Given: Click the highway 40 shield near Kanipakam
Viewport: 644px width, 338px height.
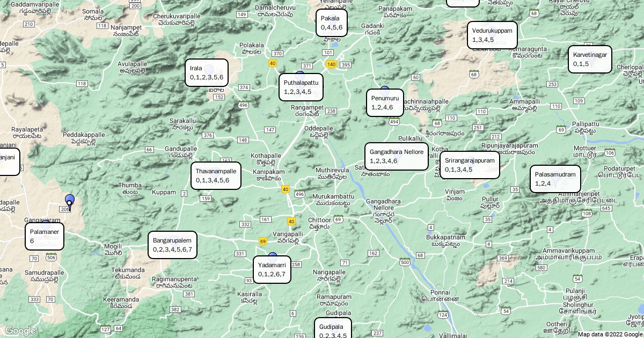Looking at the screenshot, I should 285,189.
